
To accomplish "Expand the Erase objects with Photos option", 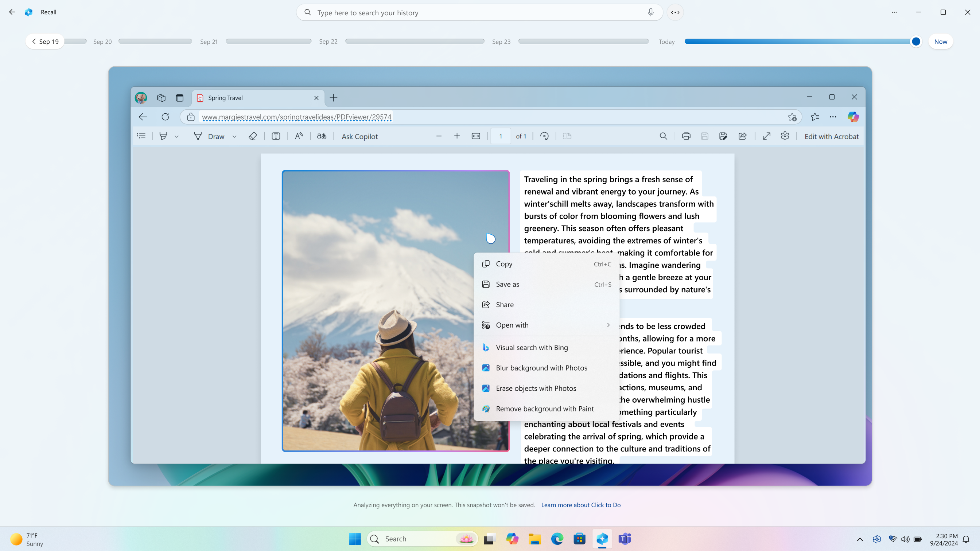I will [x=536, y=387].
